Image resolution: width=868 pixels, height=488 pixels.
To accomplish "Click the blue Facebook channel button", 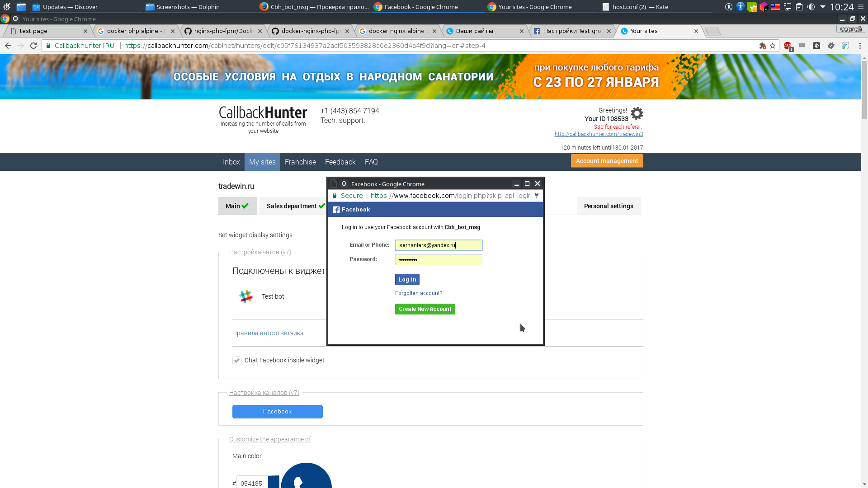I will (278, 412).
